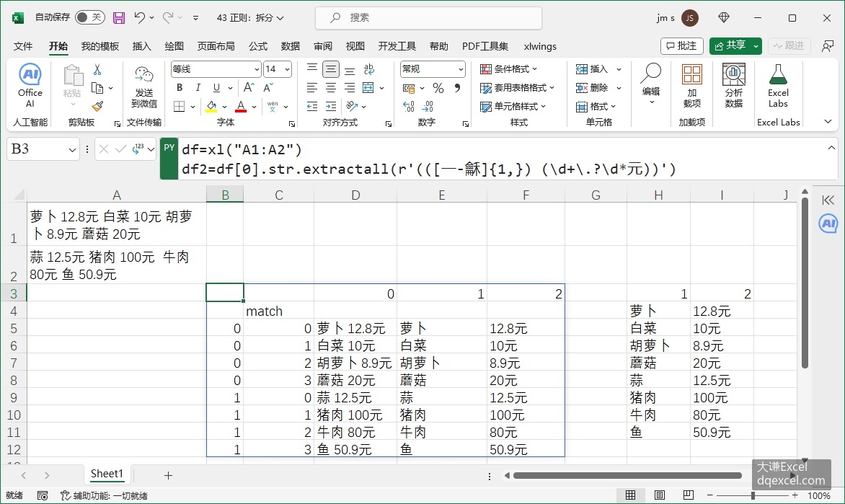Click the zoom slider handle
Screen dimensions: 845x504
[753, 495]
